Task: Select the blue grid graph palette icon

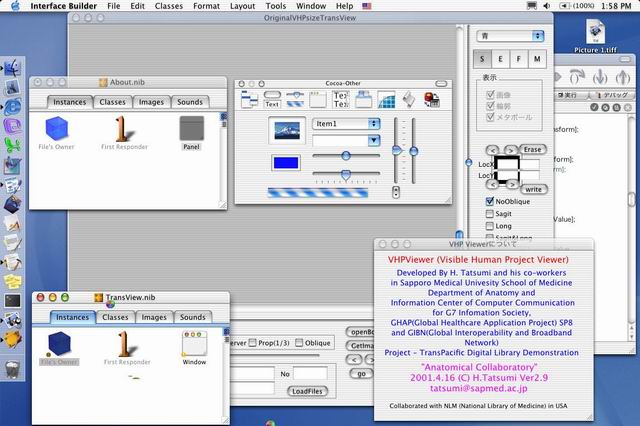Action: point(386,100)
